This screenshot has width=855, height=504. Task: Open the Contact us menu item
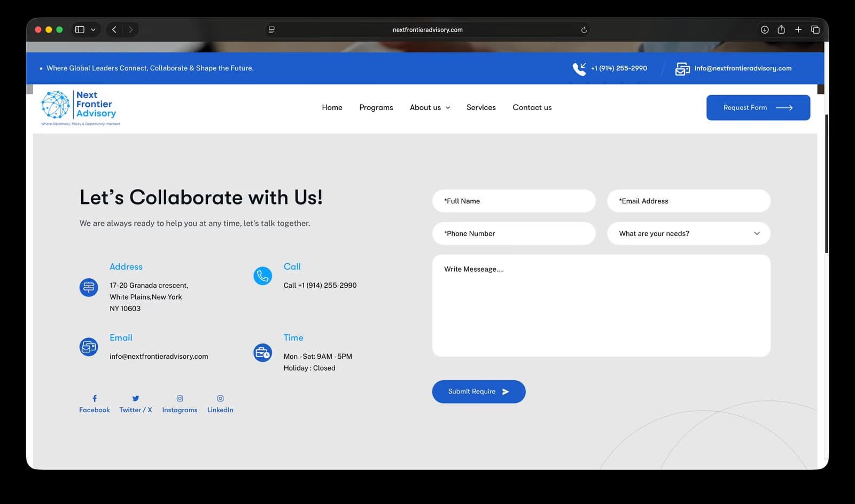(532, 107)
